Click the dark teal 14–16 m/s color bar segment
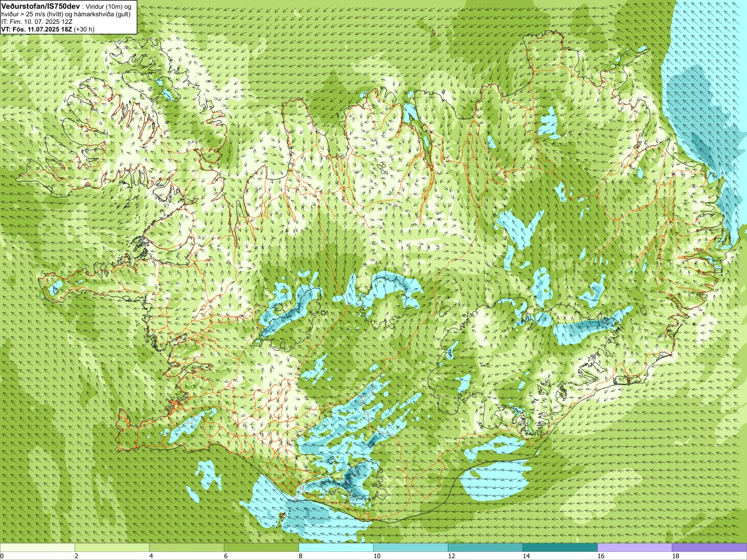Image resolution: width=747 pixels, height=560 pixels. point(560,548)
